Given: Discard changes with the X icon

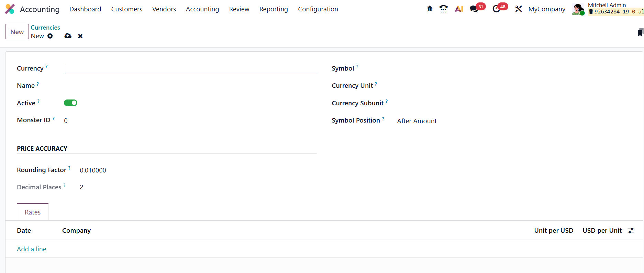Looking at the screenshot, I should (80, 36).
